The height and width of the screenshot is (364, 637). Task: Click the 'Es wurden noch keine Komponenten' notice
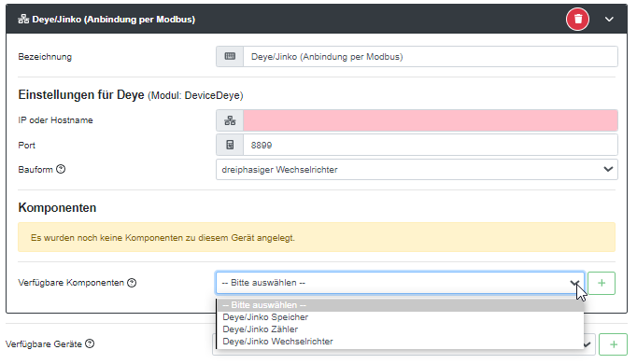coord(317,237)
